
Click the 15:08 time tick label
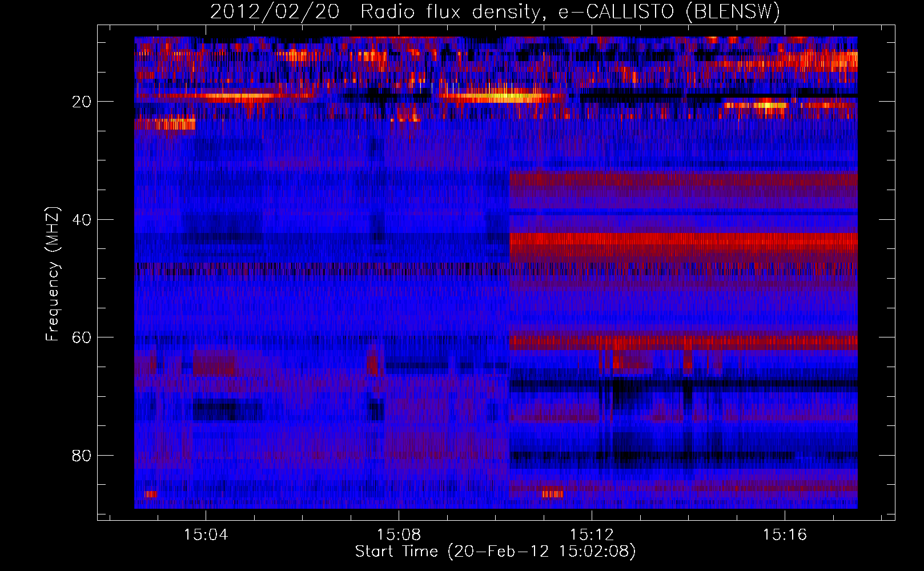[399, 535]
